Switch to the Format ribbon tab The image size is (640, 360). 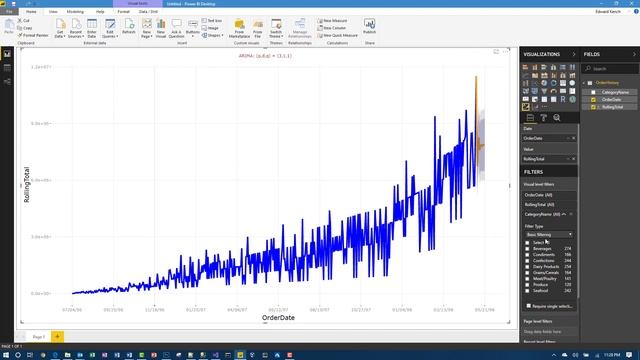[x=123, y=12]
